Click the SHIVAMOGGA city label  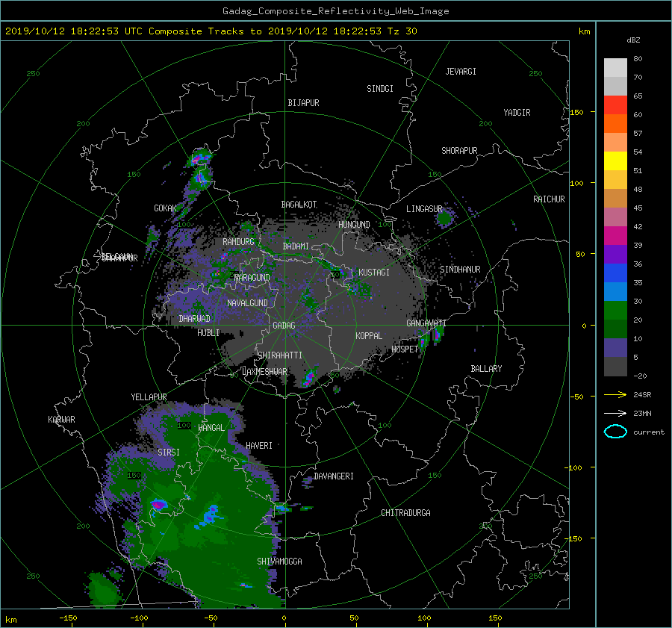(279, 562)
